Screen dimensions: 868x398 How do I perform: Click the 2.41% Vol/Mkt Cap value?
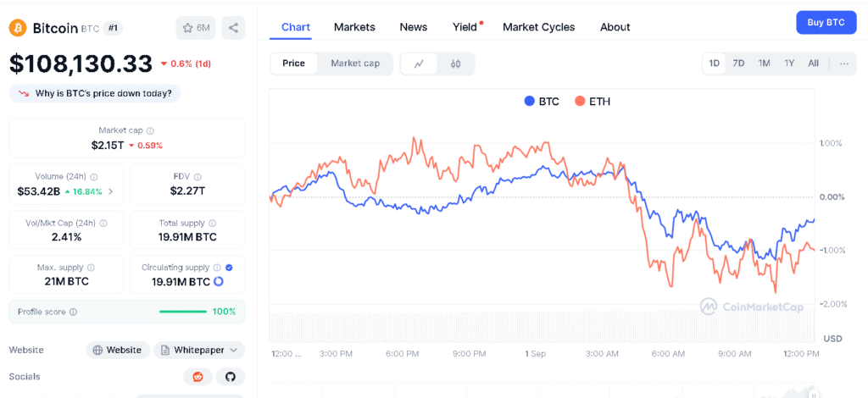click(66, 237)
